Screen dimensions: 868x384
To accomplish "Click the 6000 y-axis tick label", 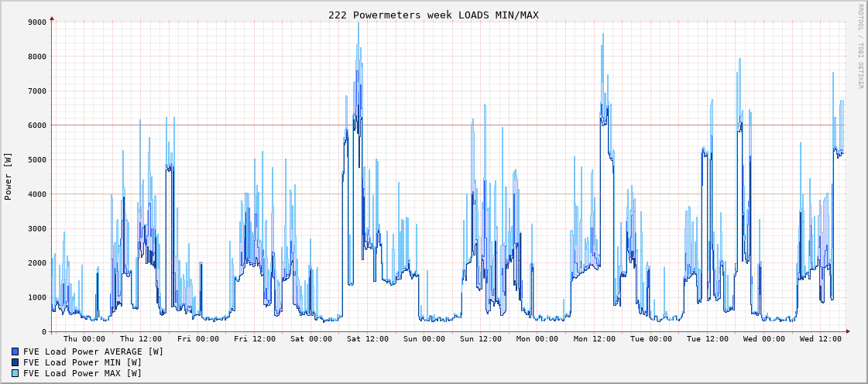I will pyautogui.click(x=37, y=125).
